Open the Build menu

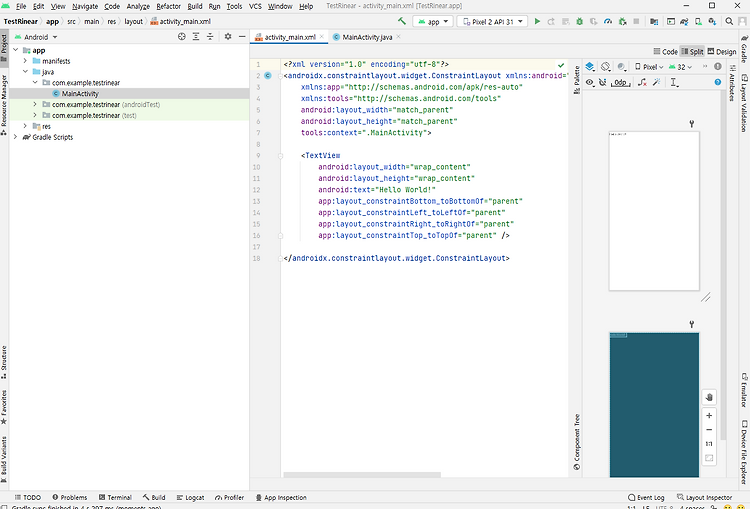click(195, 6)
